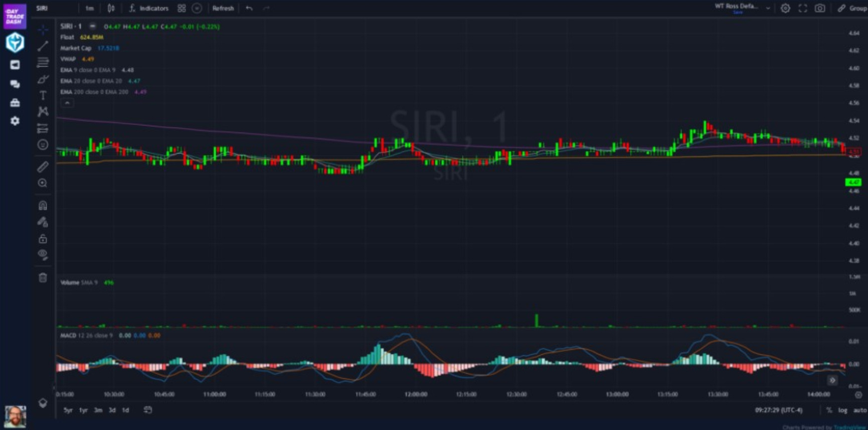Select the EMA 9 indicator legend
The image size is (868, 430).
click(97, 70)
